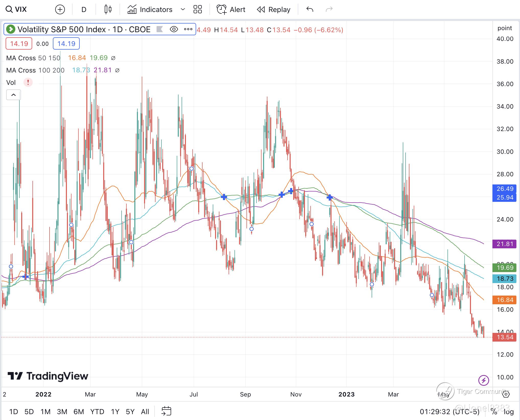The height and width of the screenshot is (420, 520).
Task: Click the VIX symbol search icon
Action: 9,10
